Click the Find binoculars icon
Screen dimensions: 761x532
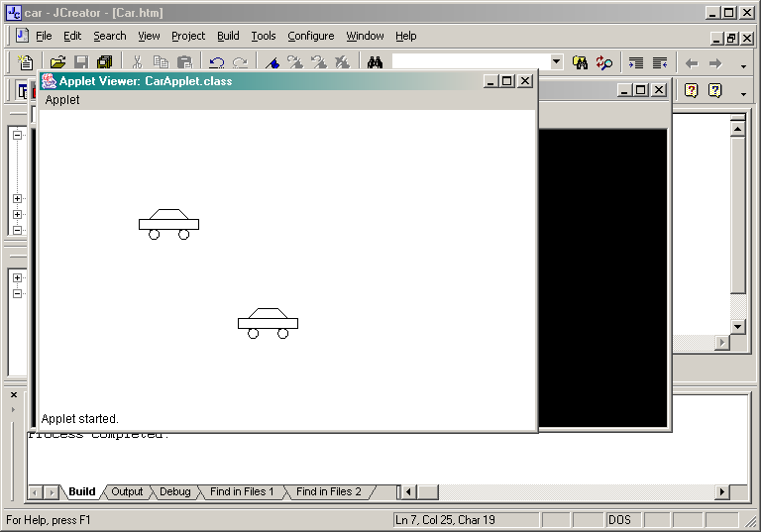375,62
